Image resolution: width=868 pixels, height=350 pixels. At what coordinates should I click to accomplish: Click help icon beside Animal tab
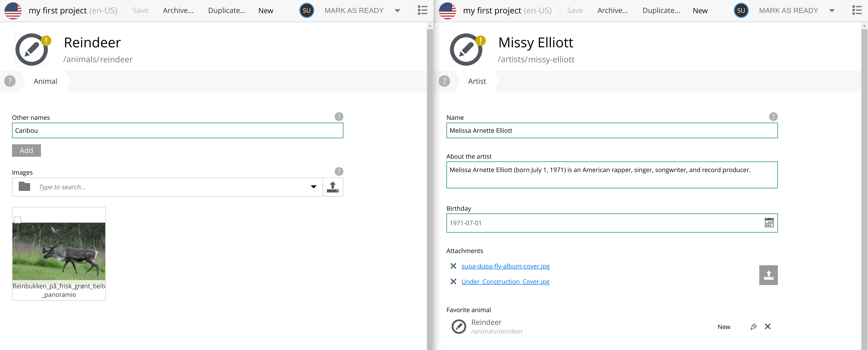10,81
